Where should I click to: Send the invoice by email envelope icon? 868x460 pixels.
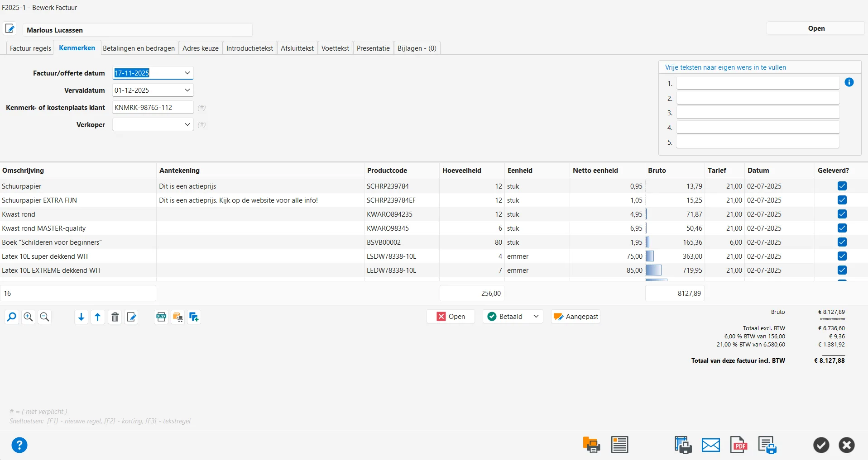(x=711, y=445)
